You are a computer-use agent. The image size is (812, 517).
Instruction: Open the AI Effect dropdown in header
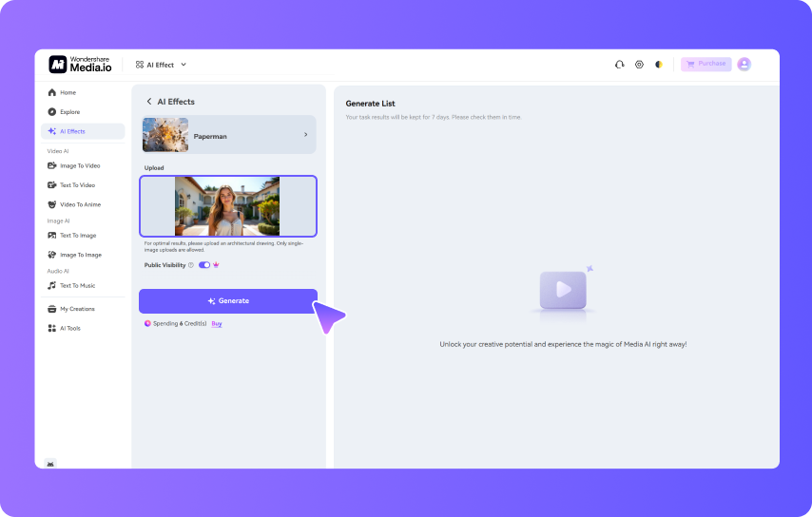[161, 65]
